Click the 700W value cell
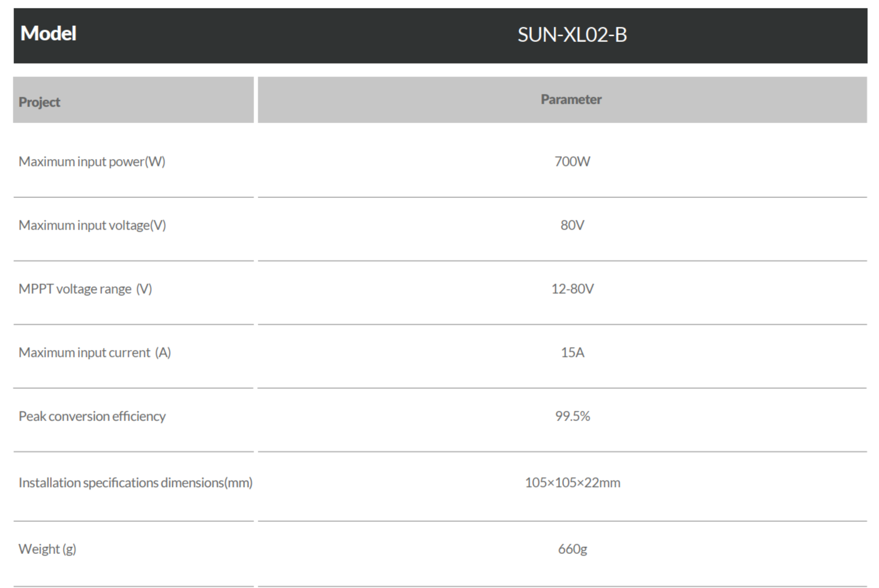879x588 pixels. pos(572,162)
